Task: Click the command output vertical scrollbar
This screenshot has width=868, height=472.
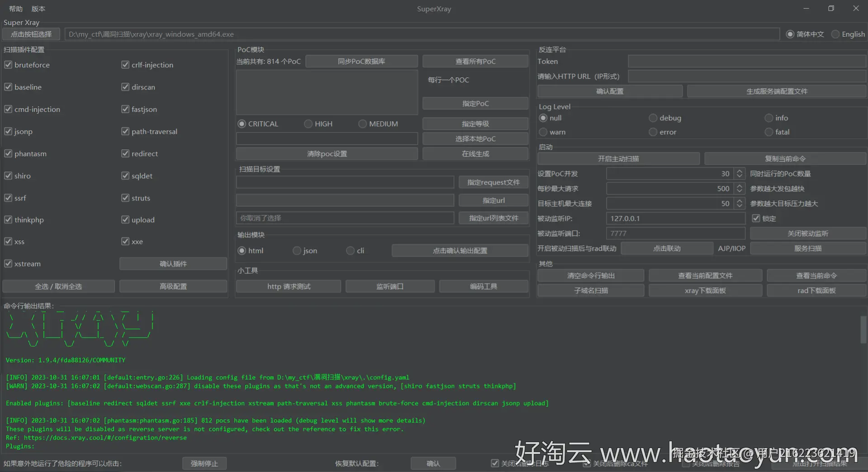Action: [x=863, y=330]
